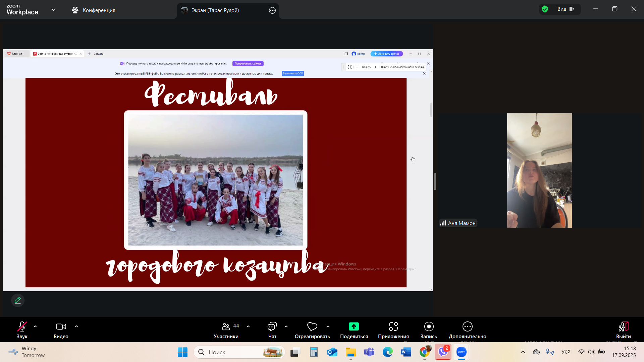Open the Zoom Workplace dropdown chevron
Screen dimensions: 644x362
pos(54,10)
